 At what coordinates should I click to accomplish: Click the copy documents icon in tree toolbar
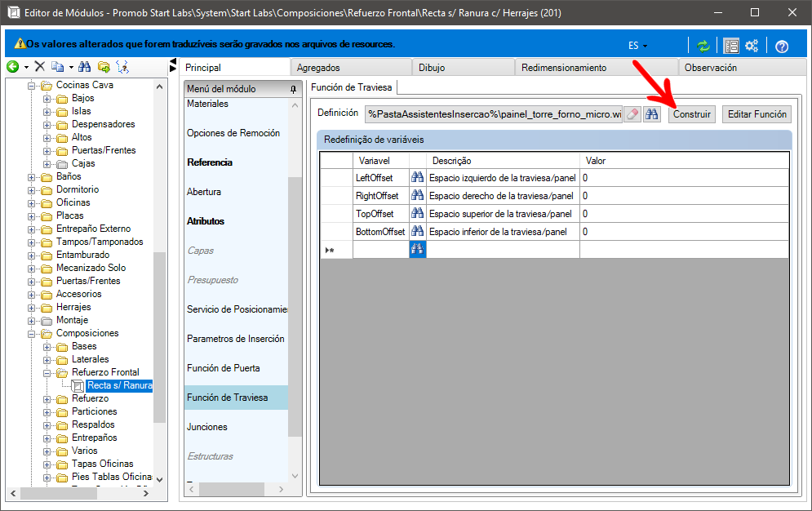click(57, 67)
